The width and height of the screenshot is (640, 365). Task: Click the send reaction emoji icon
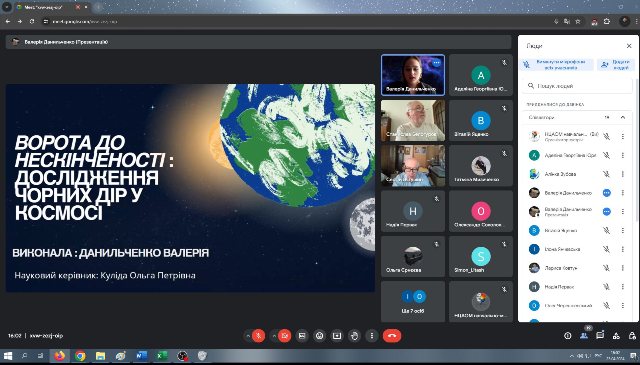(x=320, y=336)
